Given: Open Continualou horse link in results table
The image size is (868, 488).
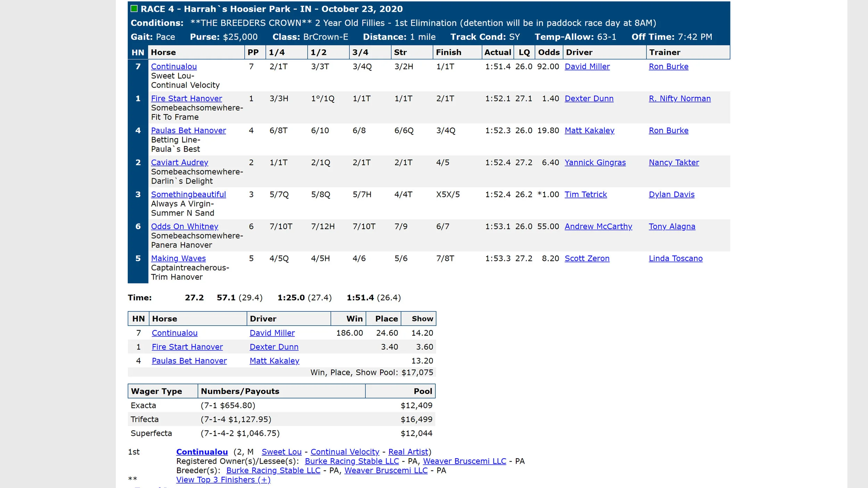Looking at the screenshot, I should pyautogui.click(x=174, y=66).
